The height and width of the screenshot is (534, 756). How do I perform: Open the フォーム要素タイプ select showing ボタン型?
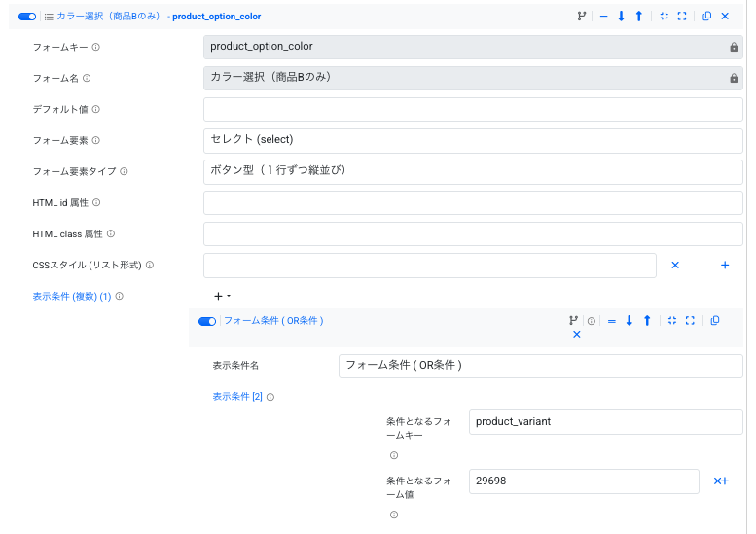pyautogui.click(x=473, y=171)
